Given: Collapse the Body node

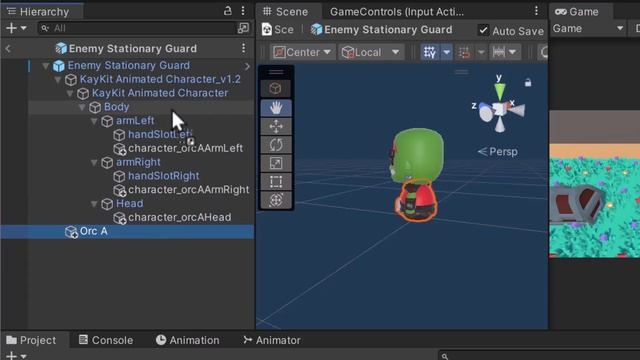Looking at the screenshot, I should [x=82, y=107].
